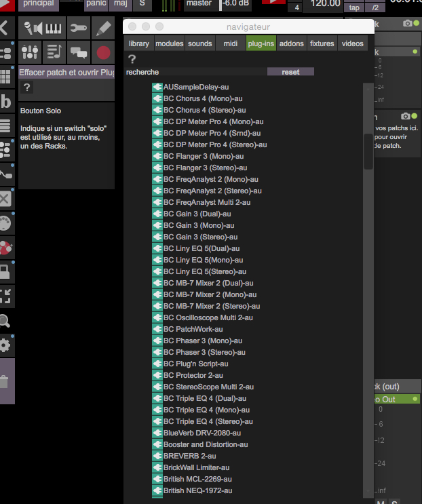Open the mixer faders icon
This screenshot has width=422, height=504.
[x=30, y=52]
